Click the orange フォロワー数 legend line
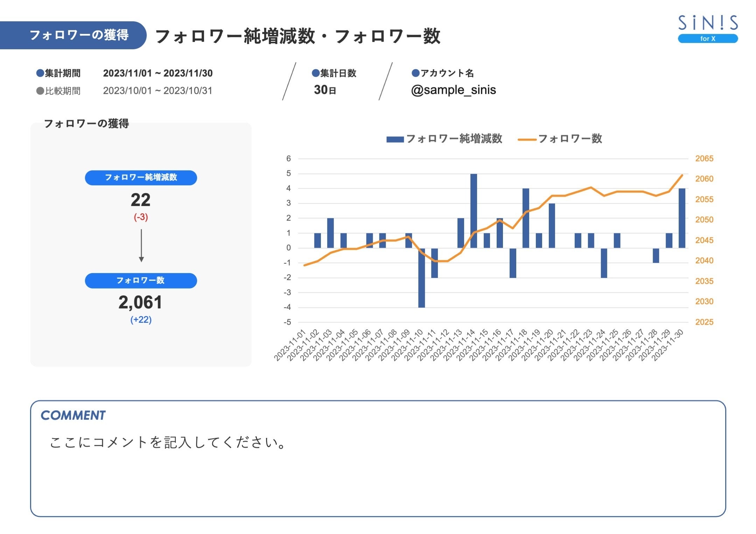This screenshot has width=756, height=534. tap(526, 139)
